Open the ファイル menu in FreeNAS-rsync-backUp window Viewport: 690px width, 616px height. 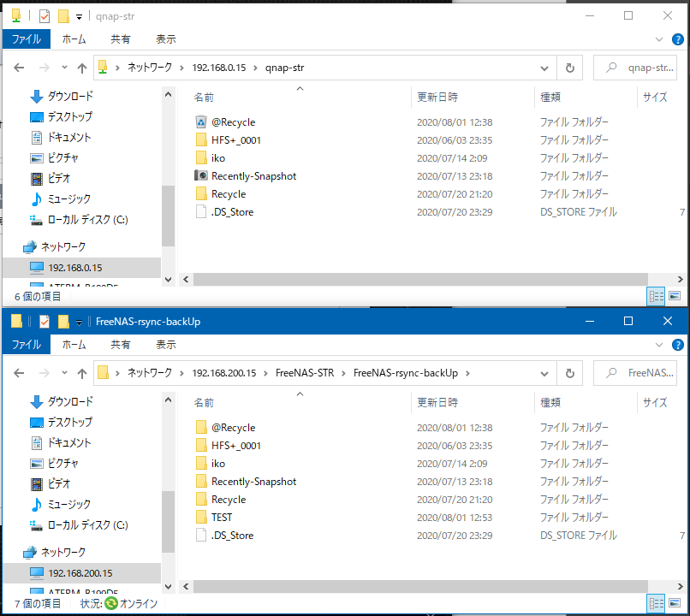click(27, 345)
